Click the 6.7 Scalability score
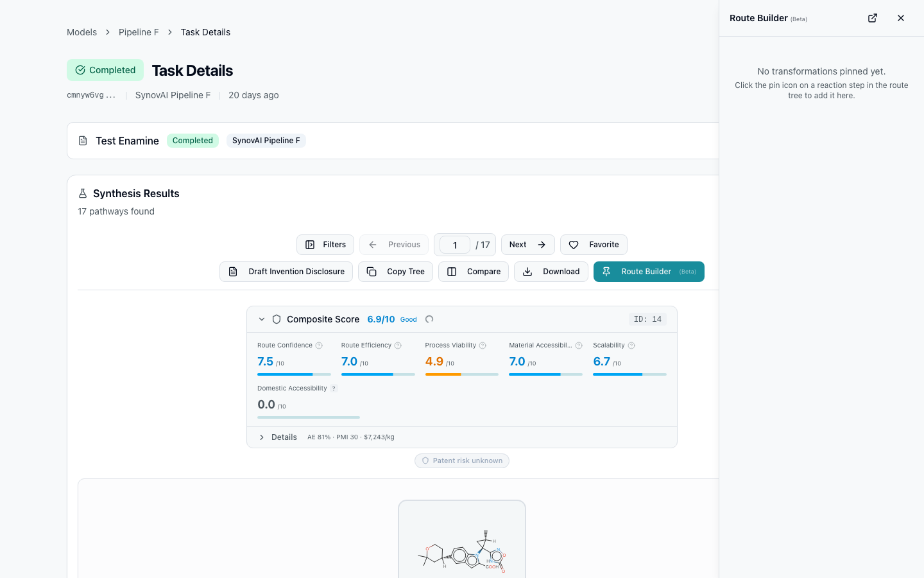This screenshot has height=578, width=924. click(602, 362)
